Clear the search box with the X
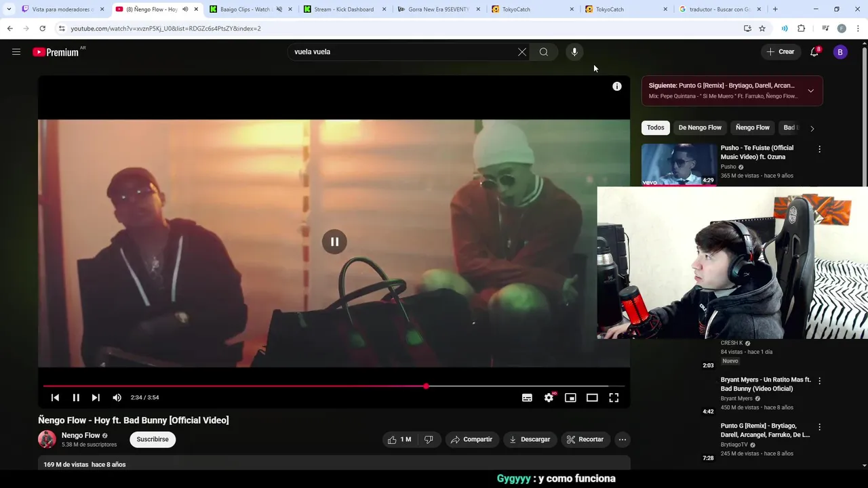The width and height of the screenshot is (868, 488). coord(522,52)
